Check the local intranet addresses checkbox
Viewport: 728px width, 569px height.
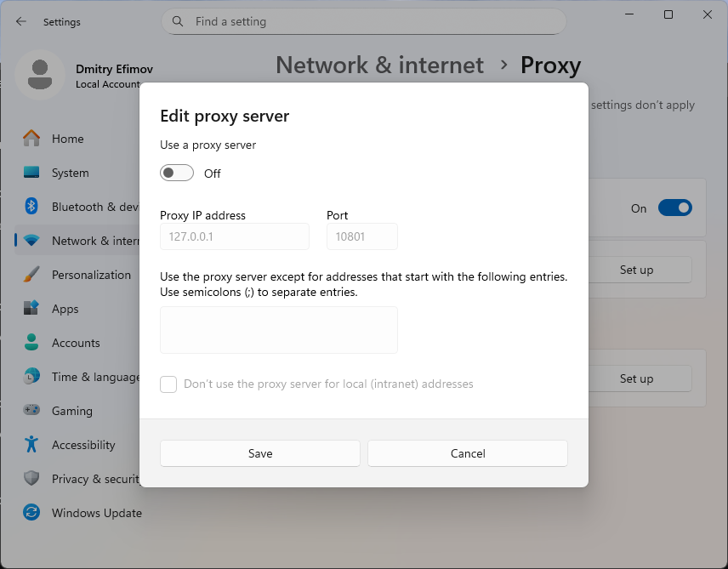pyautogui.click(x=168, y=384)
